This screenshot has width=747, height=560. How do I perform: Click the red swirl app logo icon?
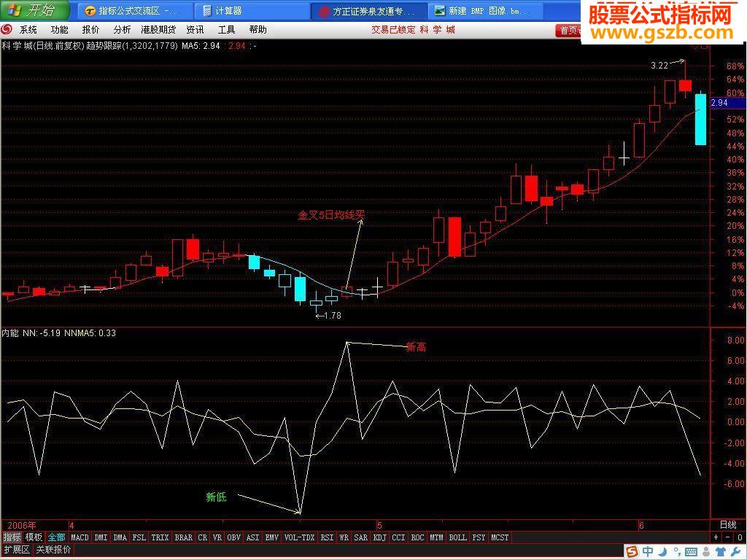click(7, 29)
